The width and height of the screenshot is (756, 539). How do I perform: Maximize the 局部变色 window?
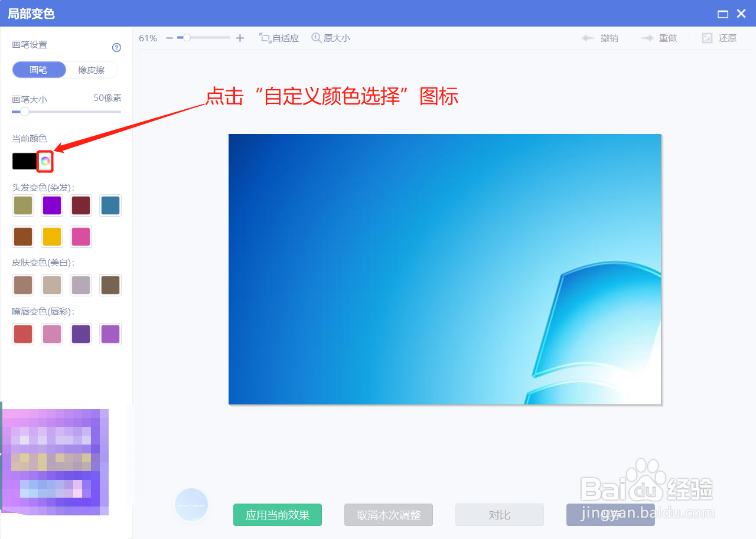[x=722, y=14]
